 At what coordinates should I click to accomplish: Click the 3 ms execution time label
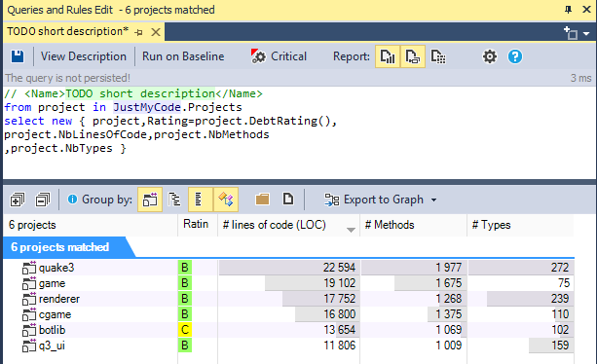[x=580, y=79]
